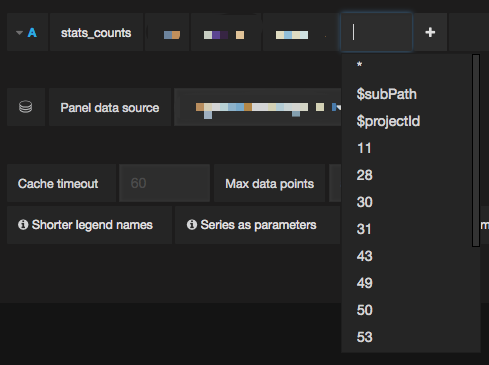Select option 43 in the dropdown list
489x365 pixels.
coord(364,256)
